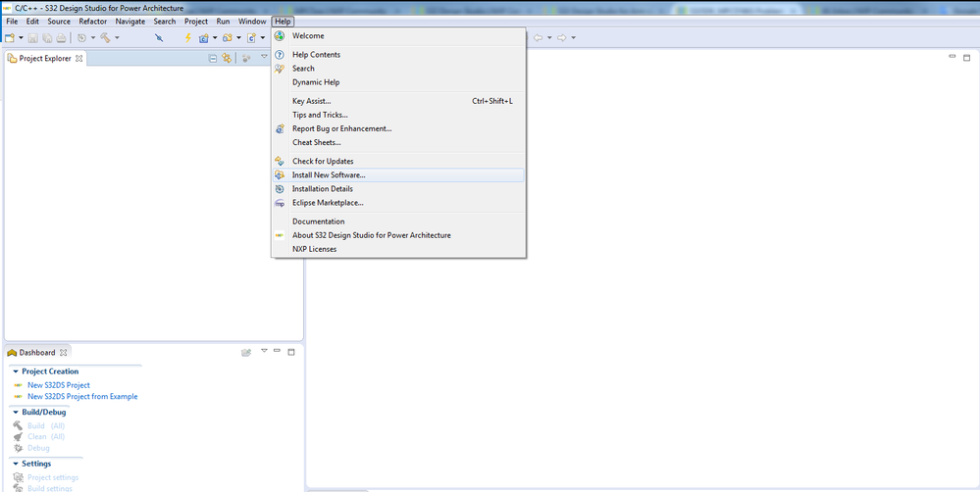The image size is (980, 492).
Task: Open the Navigate menu
Action: click(x=130, y=22)
